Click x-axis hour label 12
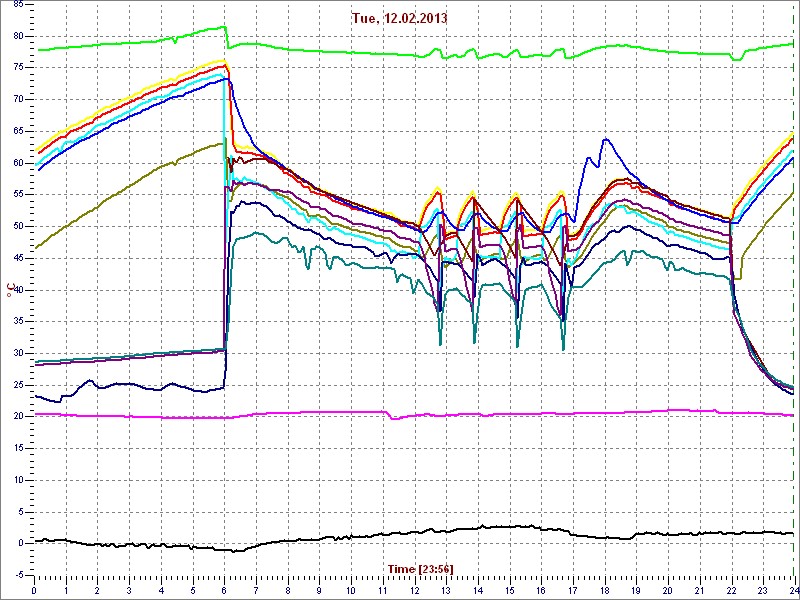The width and height of the screenshot is (800, 600). [x=414, y=591]
